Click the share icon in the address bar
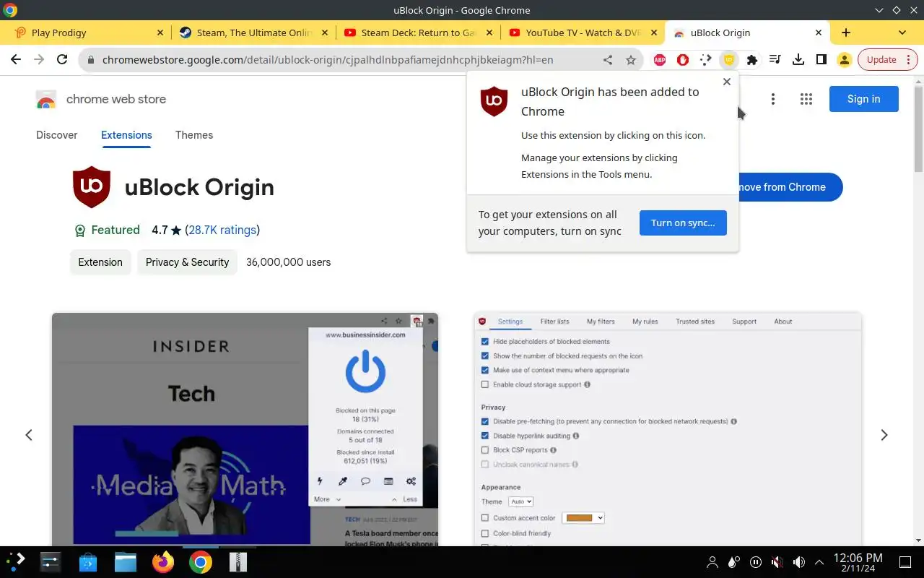Screen dimensions: 924x578 [608, 60]
